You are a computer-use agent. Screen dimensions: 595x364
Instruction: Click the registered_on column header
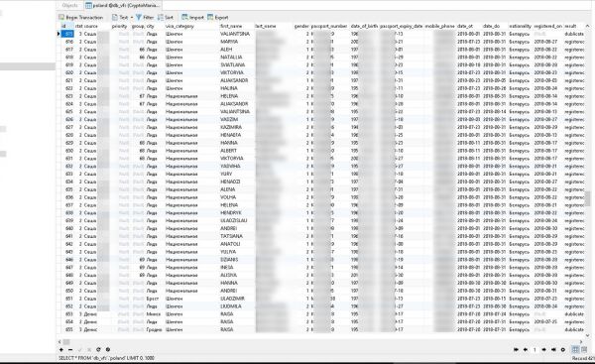pyautogui.click(x=548, y=26)
